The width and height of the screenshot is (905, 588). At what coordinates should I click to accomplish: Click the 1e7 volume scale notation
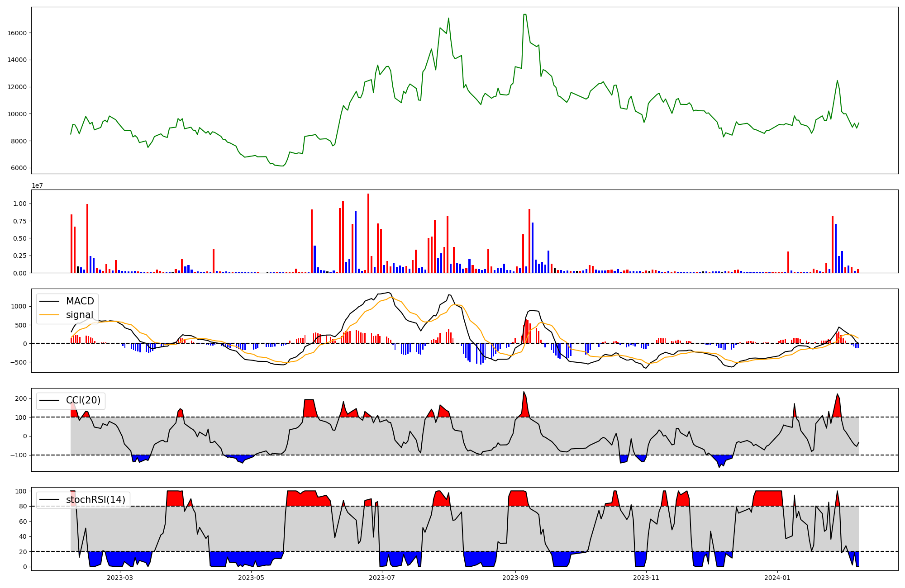pyautogui.click(x=37, y=185)
